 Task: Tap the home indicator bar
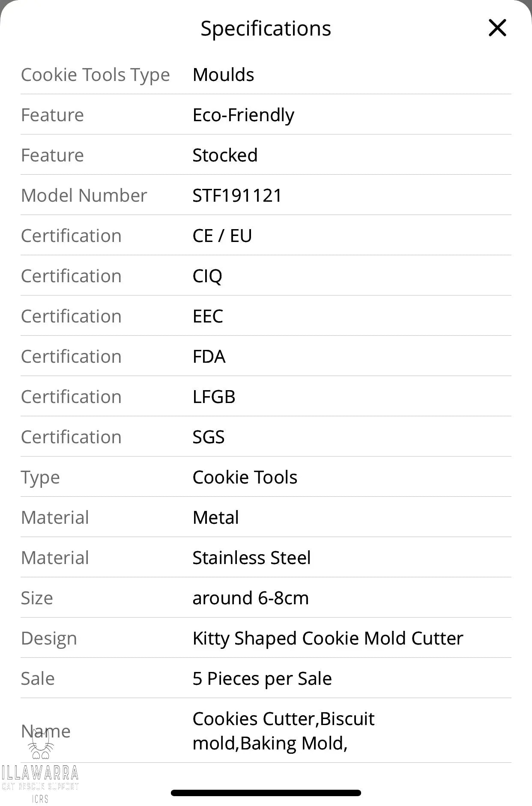point(266,793)
